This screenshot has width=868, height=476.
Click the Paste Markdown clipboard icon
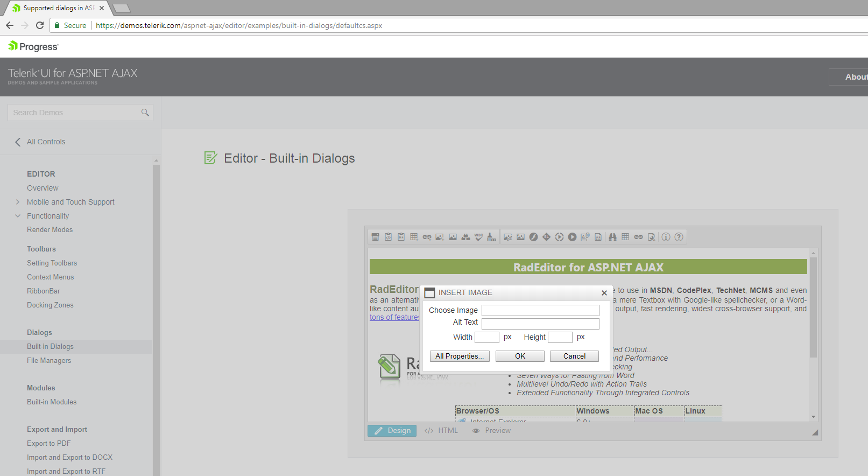(x=401, y=237)
